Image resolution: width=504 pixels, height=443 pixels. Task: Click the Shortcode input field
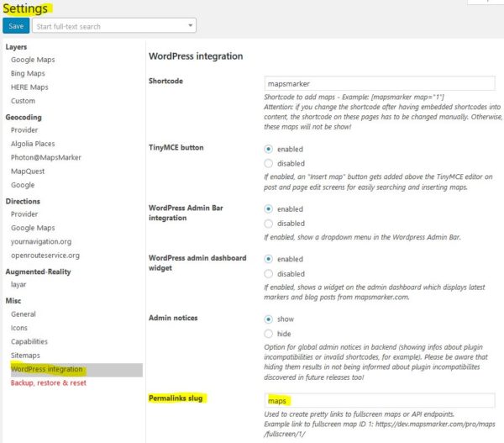(x=380, y=84)
